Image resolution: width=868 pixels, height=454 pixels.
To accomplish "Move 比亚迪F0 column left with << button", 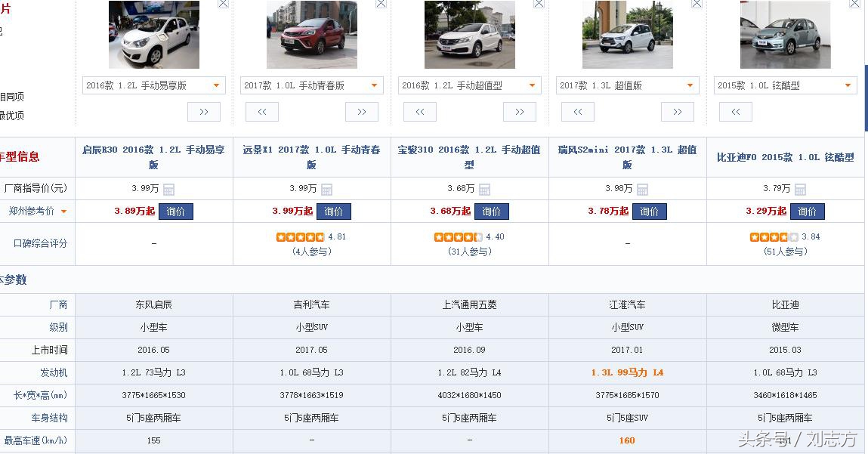I will click(x=735, y=112).
